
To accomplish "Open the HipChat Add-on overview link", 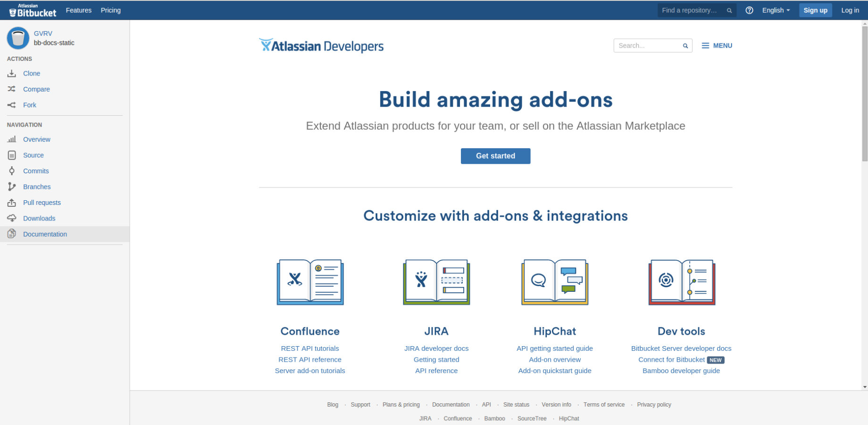I will coord(555,359).
